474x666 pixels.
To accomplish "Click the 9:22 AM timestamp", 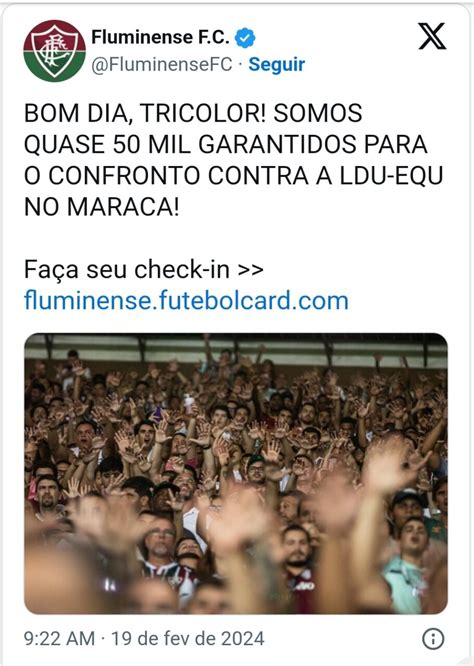I will pos(59,638).
